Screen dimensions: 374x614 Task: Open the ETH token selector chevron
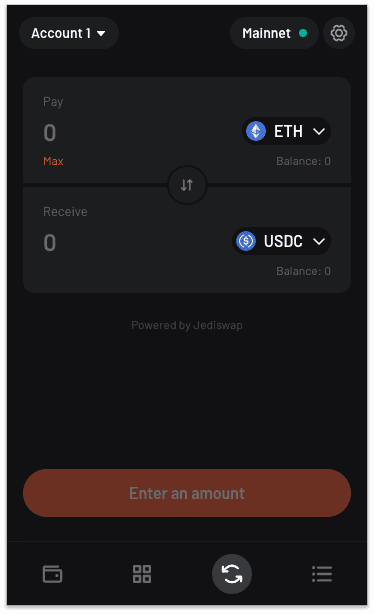(x=319, y=132)
